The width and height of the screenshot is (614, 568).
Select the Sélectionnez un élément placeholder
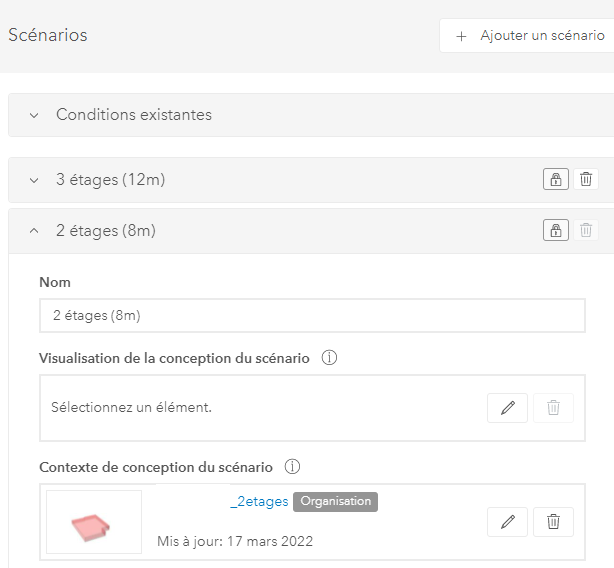pos(131,408)
